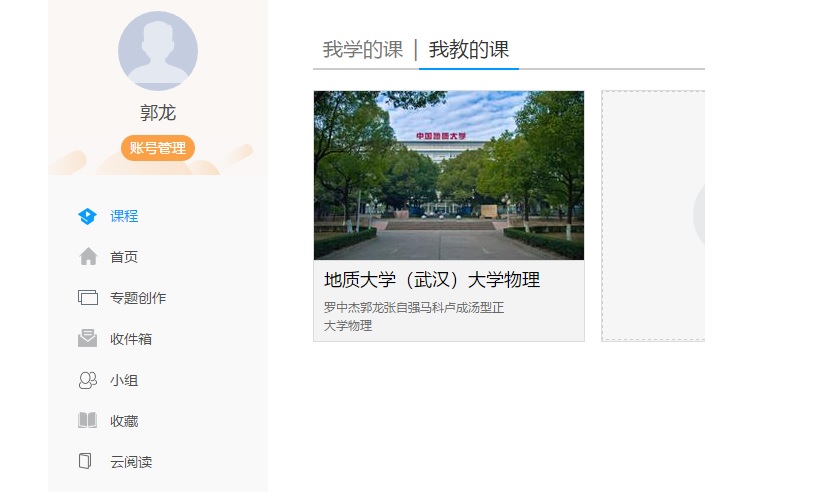
Task: Select the 我教的课 tab
Action: point(469,50)
